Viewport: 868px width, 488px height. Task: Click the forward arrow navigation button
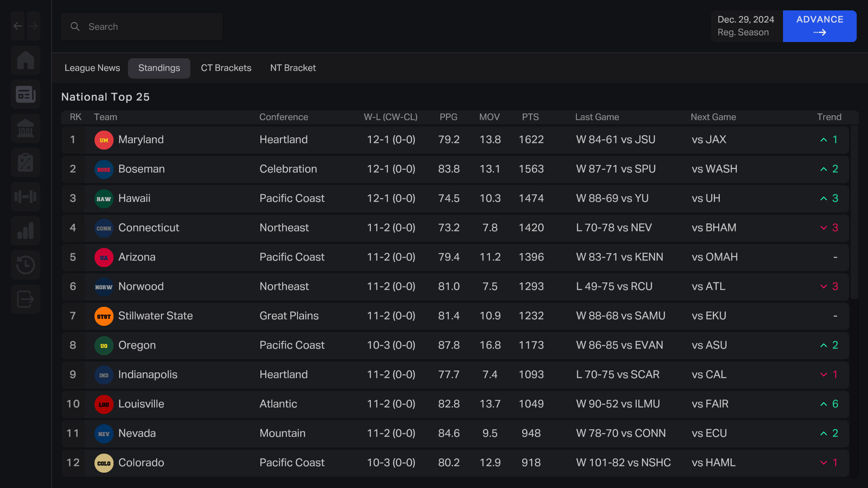point(33,26)
